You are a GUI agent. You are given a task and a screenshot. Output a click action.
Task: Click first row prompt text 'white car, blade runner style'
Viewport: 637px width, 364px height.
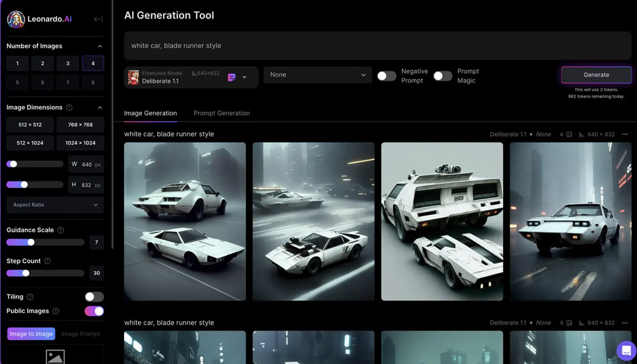click(169, 134)
